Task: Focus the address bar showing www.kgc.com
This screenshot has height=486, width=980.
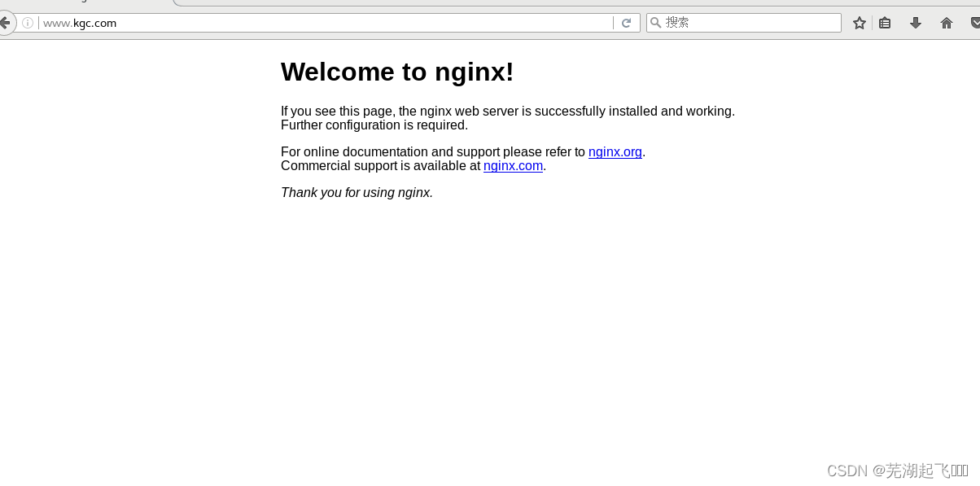Action: (326, 23)
